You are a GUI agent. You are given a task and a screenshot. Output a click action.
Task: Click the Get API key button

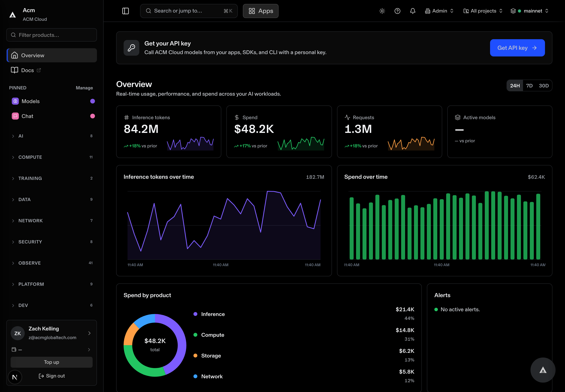[517, 48]
